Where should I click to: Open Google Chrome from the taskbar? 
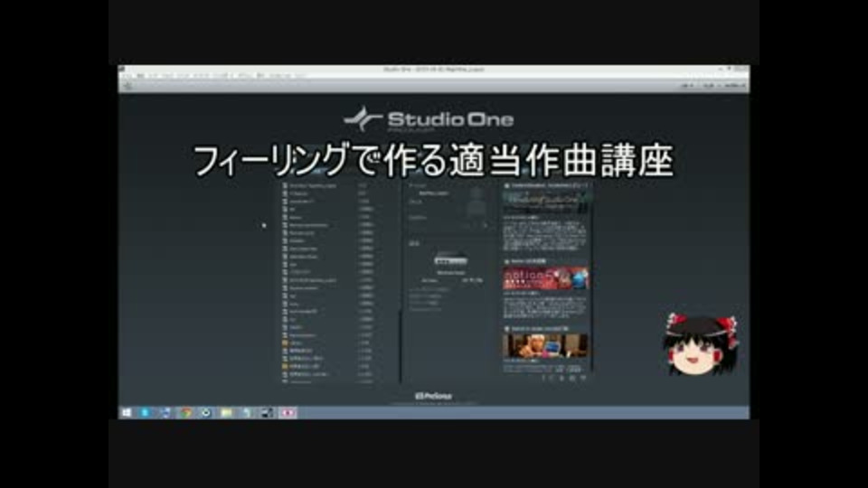coord(186,413)
